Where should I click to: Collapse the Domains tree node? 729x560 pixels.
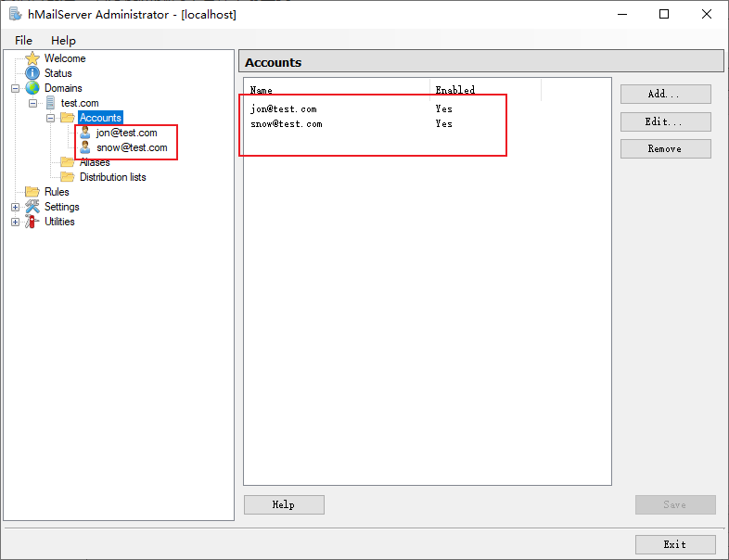click(16, 88)
